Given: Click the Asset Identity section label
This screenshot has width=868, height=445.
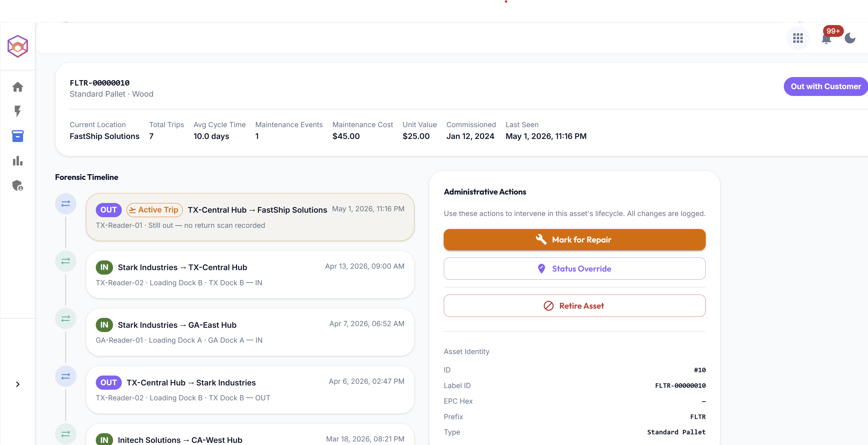Looking at the screenshot, I should (466, 351).
